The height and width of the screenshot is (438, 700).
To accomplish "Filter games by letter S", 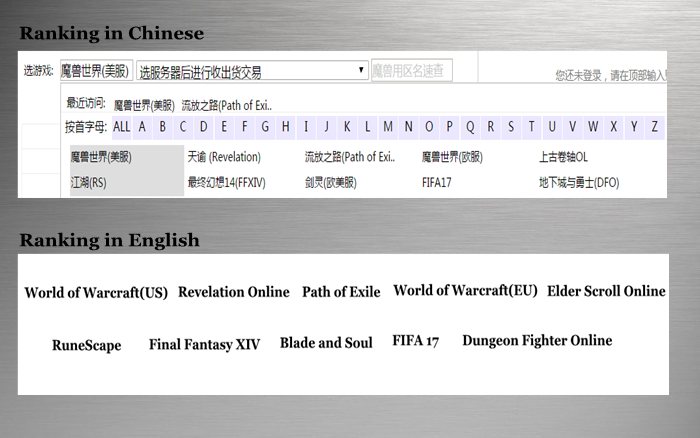I will pos(512,127).
